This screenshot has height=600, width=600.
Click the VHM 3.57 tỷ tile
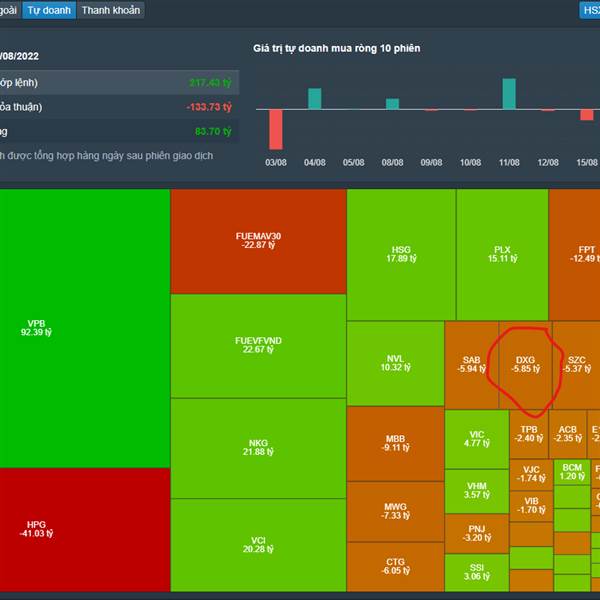[477, 491]
